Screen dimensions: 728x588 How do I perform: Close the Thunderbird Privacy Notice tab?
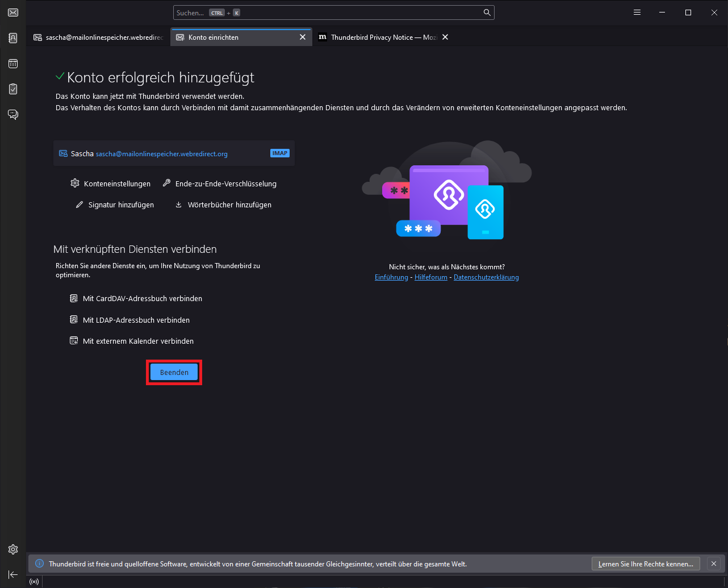445,37
